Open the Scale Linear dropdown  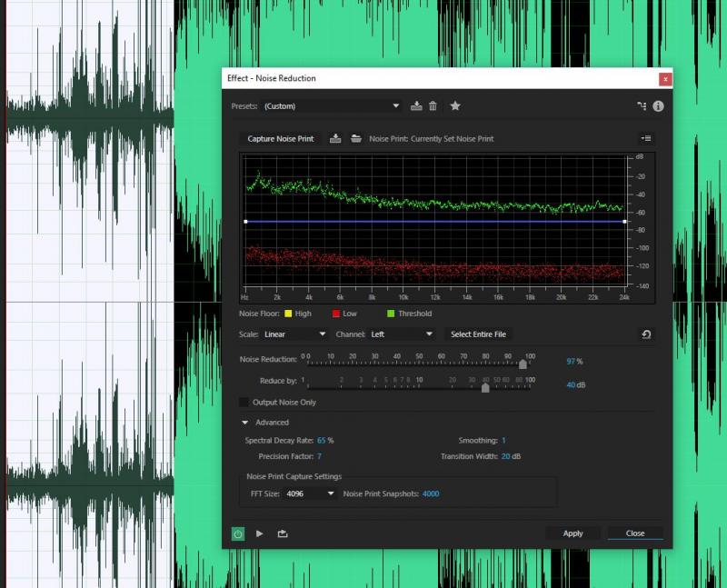coord(294,334)
